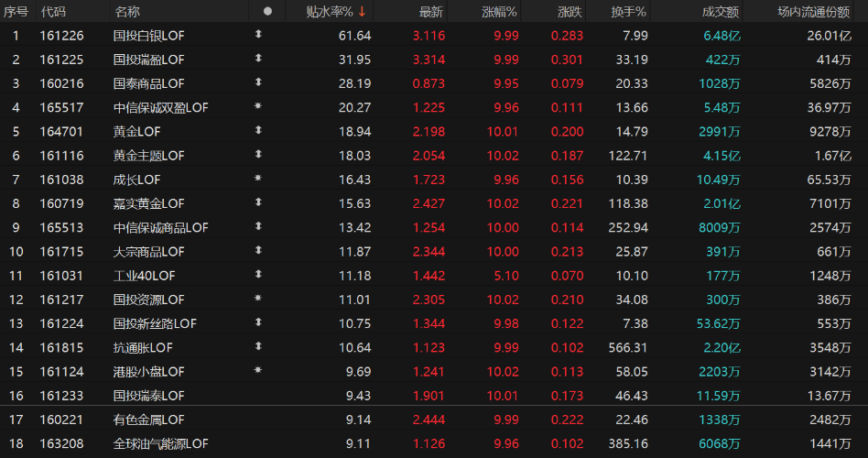Click the turnover rate 252.94
The height and width of the screenshot is (458, 868).
[628, 227]
